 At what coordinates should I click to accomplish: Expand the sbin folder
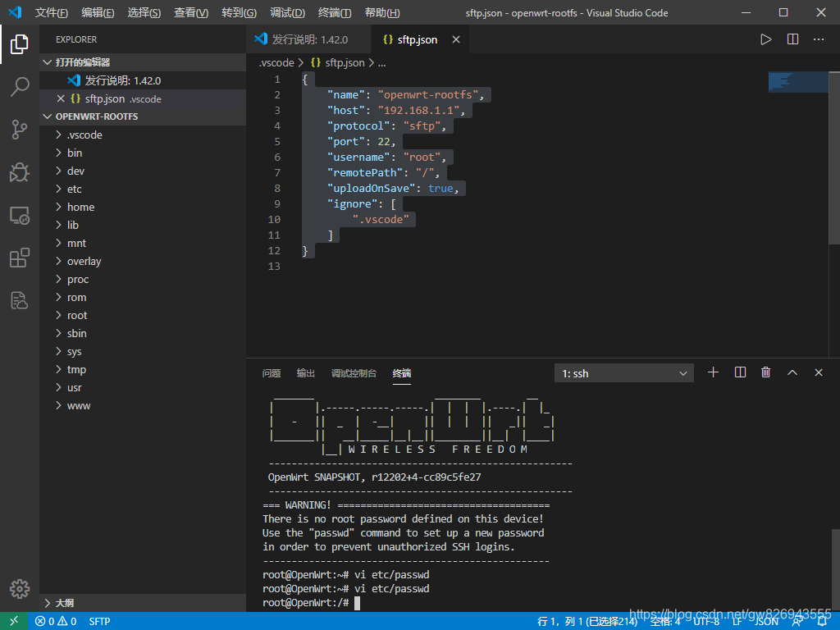(143, 333)
